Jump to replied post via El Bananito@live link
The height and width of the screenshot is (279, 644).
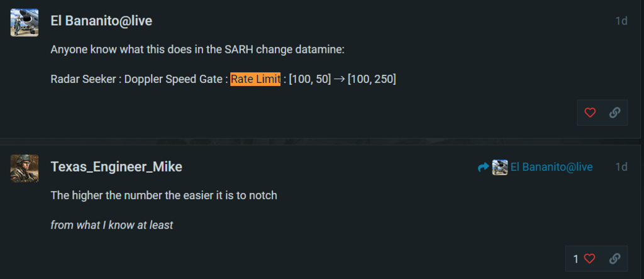552,167
